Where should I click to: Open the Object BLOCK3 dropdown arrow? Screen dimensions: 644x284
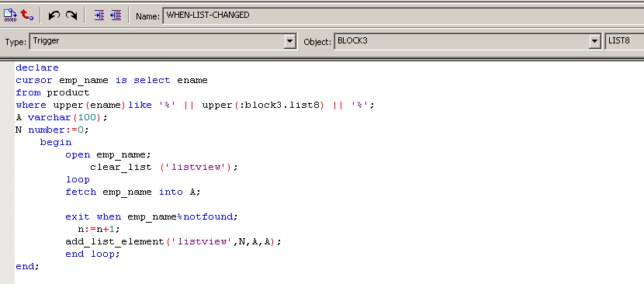pyautogui.click(x=594, y=41)
